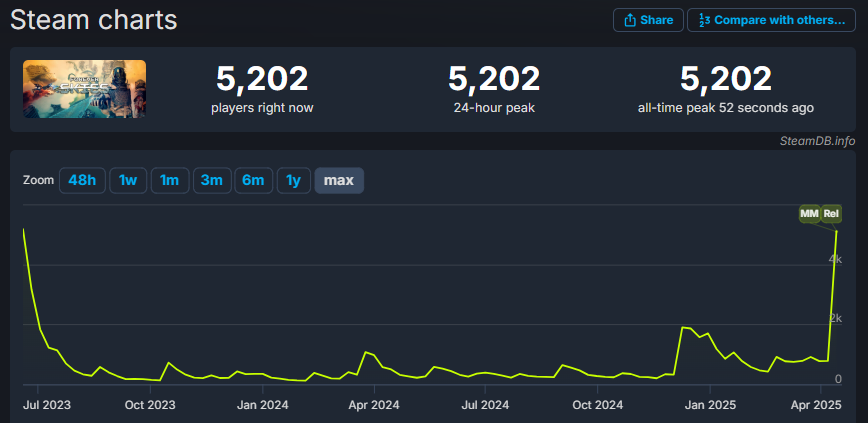Click the Apr 2024 axis label
Screen dimensions: 868x423
(x=374, y=405)
